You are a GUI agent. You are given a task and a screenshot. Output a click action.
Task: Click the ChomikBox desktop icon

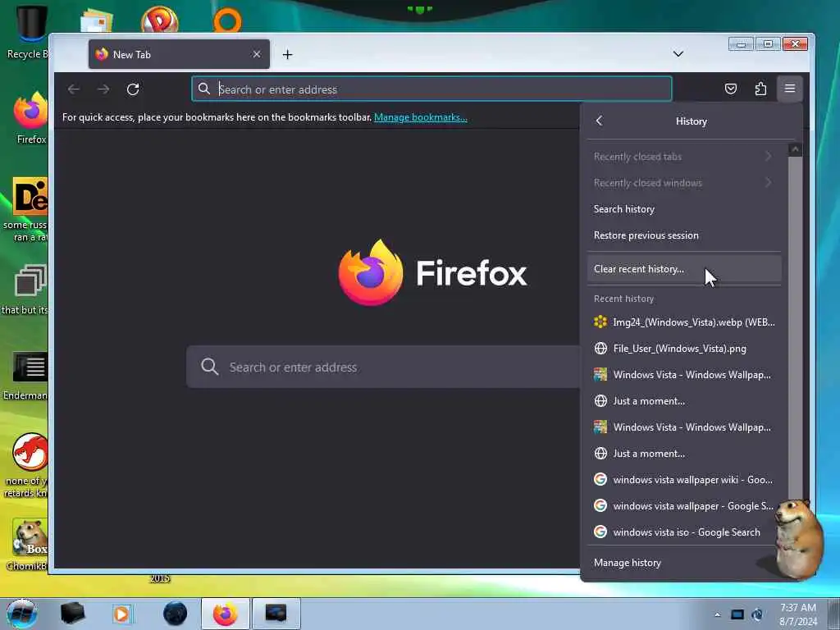tap(27, 545)
